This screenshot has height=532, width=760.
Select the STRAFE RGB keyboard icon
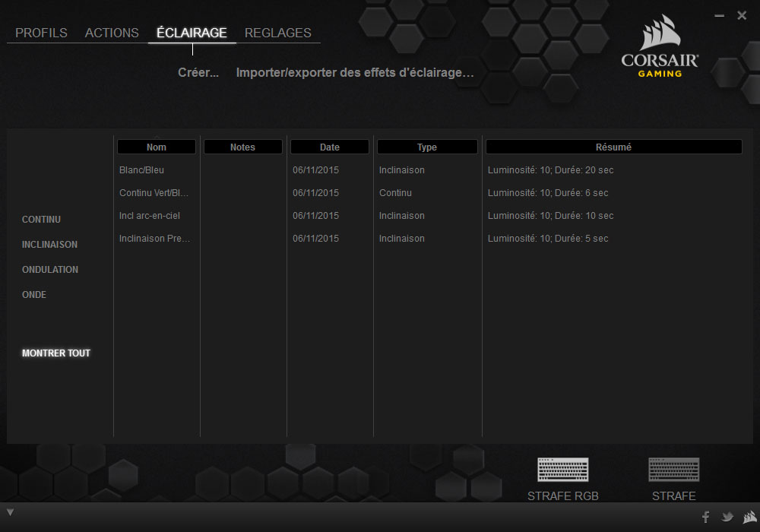pyautogui.click(x=562, y=470)
